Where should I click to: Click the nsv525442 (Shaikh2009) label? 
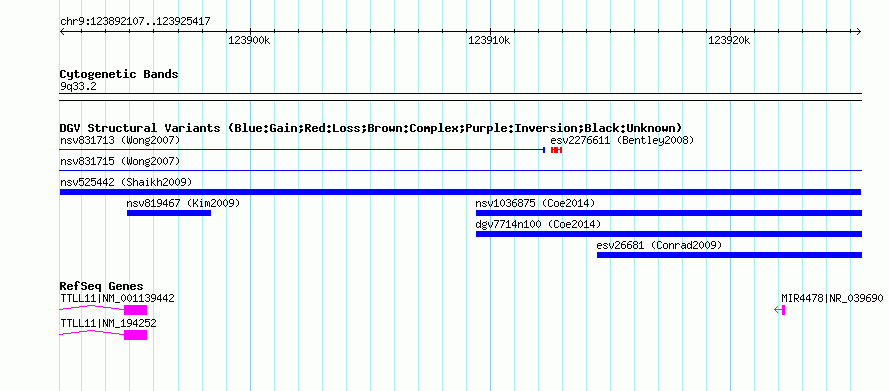126,182
